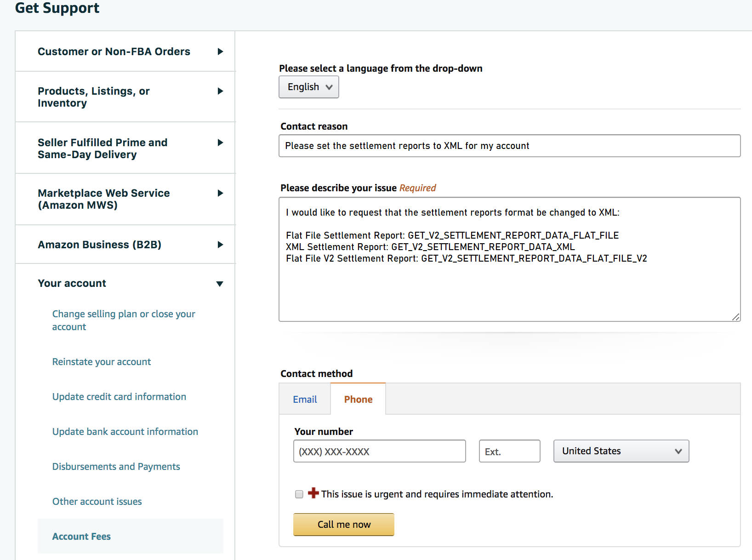This screenshot has height=560, width=752.
Task: Click the issue description resize handle
Action: 735,317
